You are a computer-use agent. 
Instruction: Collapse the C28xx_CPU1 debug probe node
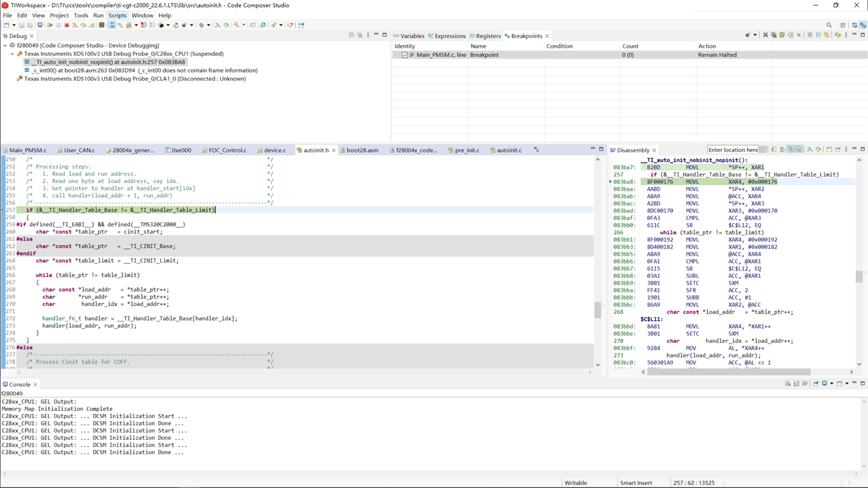[12, 54]
